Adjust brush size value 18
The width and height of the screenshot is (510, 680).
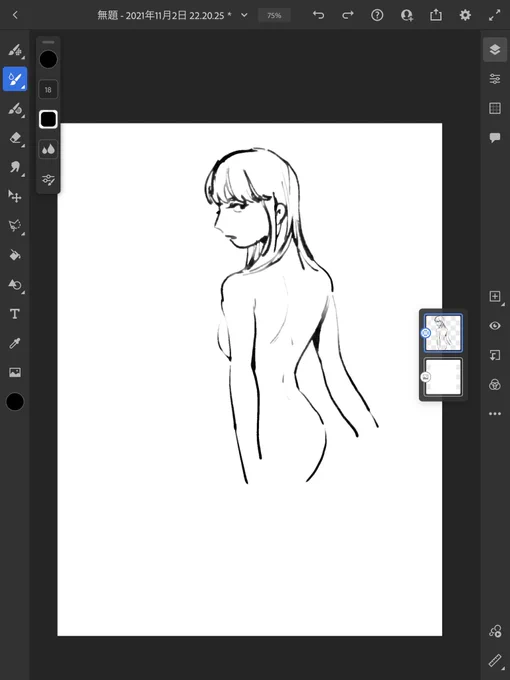(48, 90)
